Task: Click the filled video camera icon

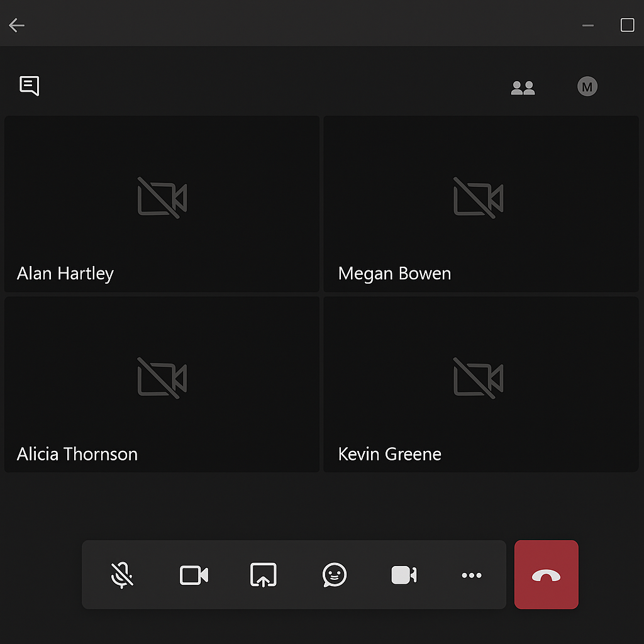Action: (x=404, y=575)
